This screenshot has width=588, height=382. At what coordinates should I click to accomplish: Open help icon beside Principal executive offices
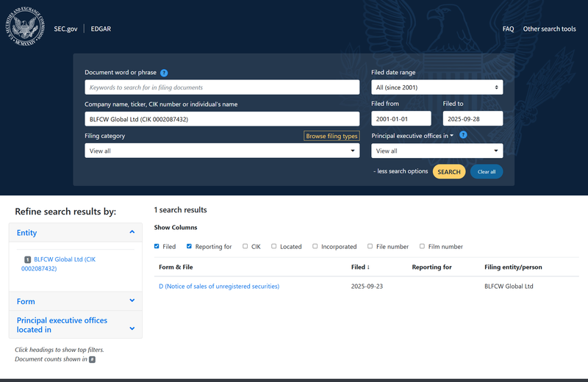pos(463,135)
